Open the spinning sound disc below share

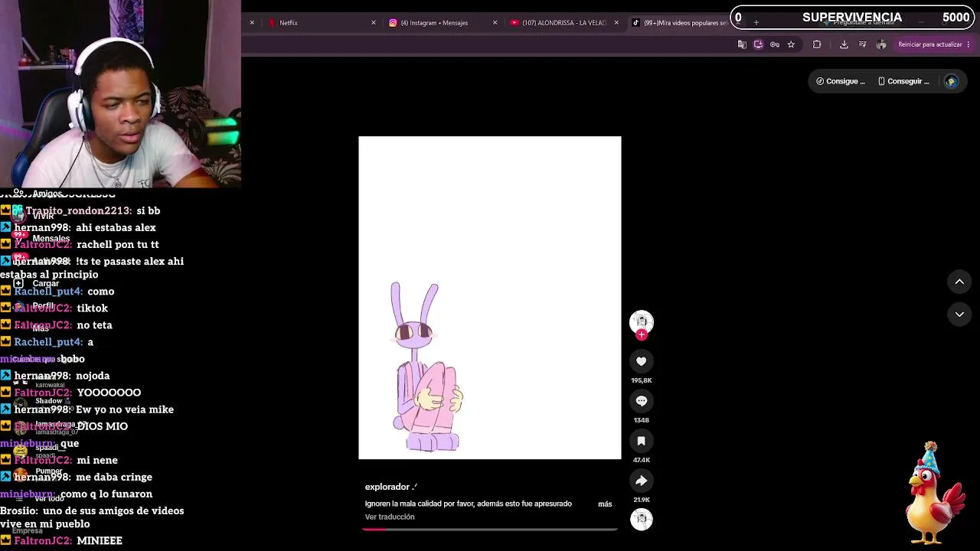(x=642, y=520)
